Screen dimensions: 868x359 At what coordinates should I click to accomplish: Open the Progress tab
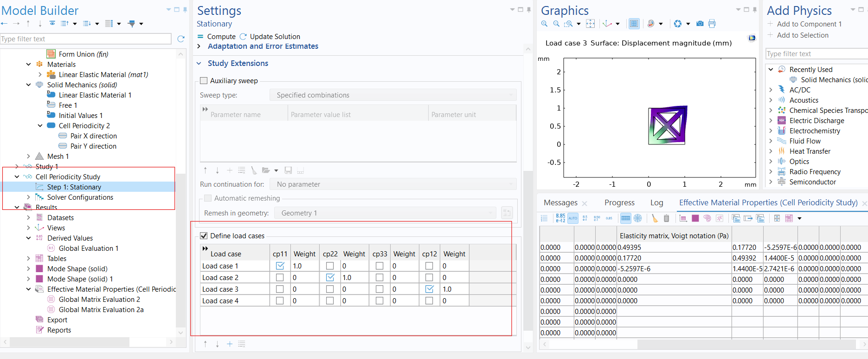[619, 202]
